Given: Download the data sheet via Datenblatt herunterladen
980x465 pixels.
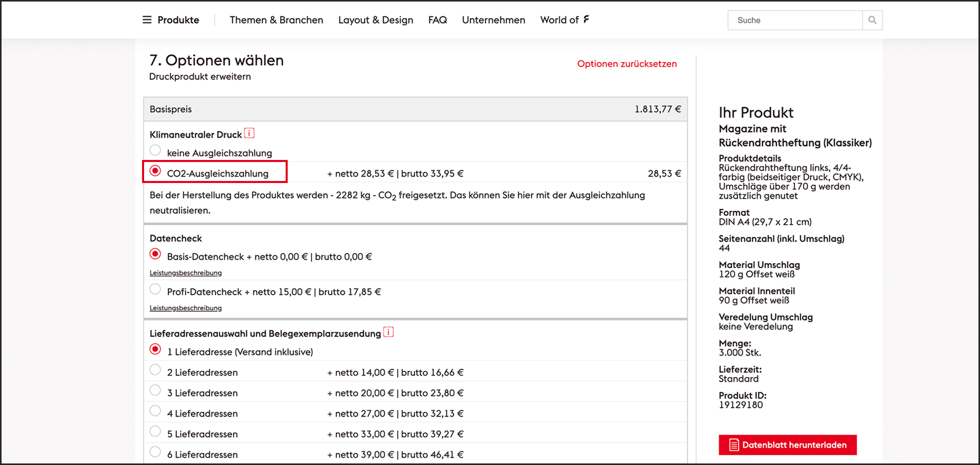Looking at the screenshot, I should pos(794,445).
